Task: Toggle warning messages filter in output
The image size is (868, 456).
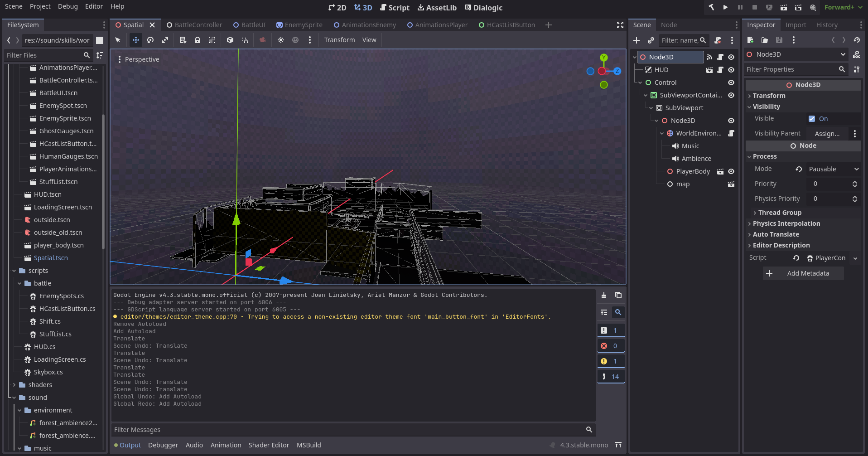Action: click(x=611, y=361)
